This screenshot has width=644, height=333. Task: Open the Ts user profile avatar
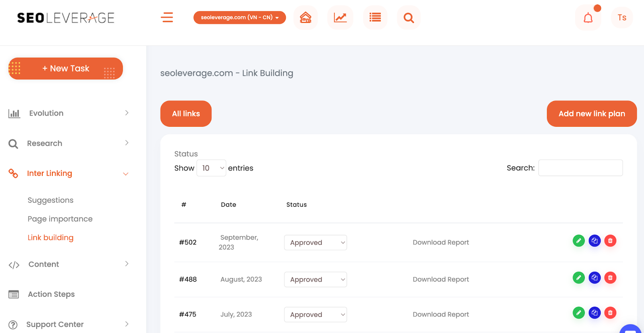pyautogui.click(x=622, y=17)
